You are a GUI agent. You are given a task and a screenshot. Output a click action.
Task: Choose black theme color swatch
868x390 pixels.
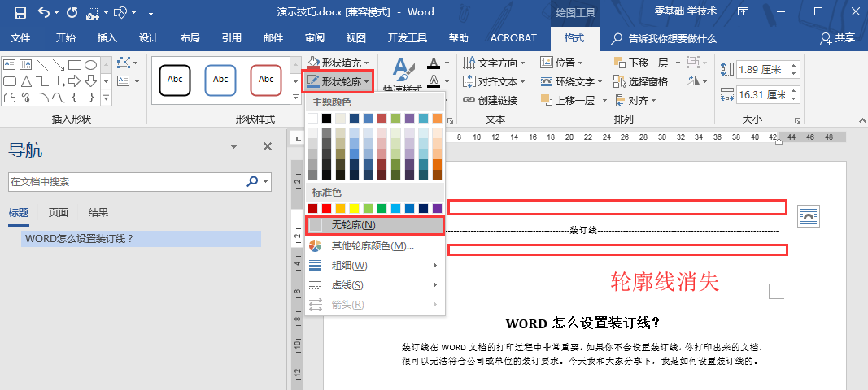(326, 118)
